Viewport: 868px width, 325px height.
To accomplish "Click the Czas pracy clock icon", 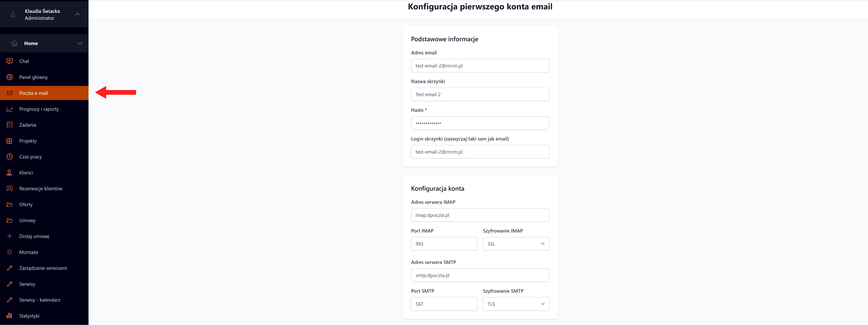I will click(10, 157).
